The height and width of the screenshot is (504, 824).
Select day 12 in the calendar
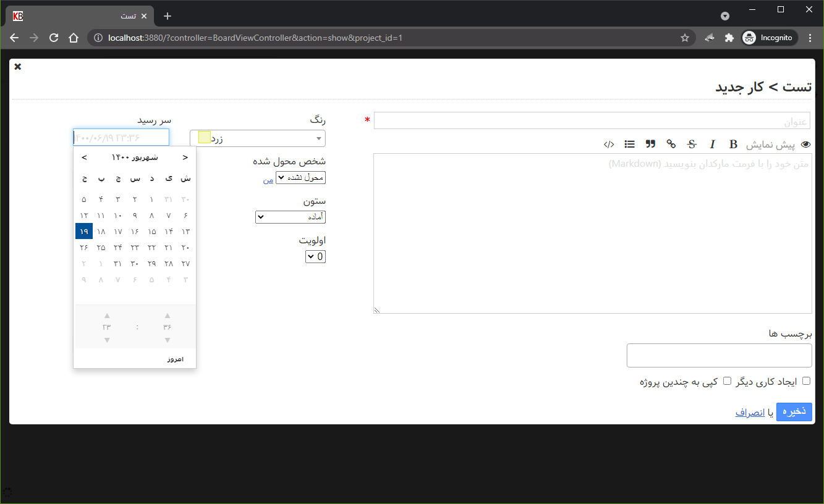pos(84,216)
